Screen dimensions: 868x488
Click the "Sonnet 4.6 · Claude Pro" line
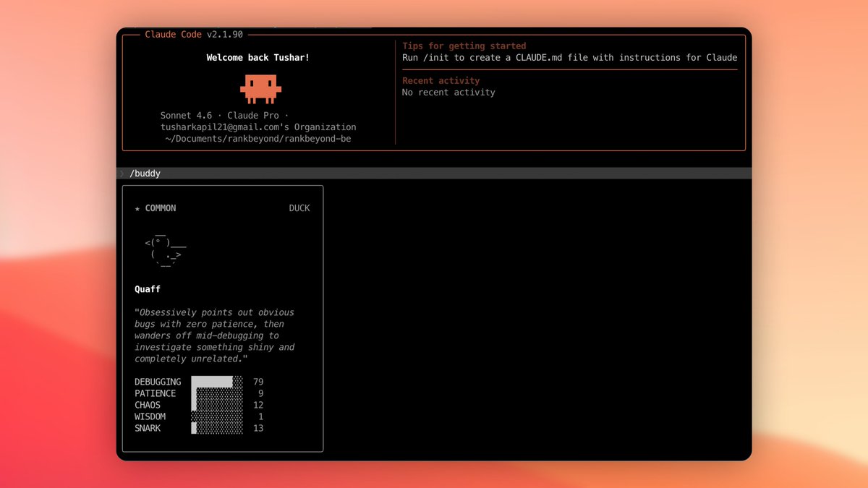[224, 116]
